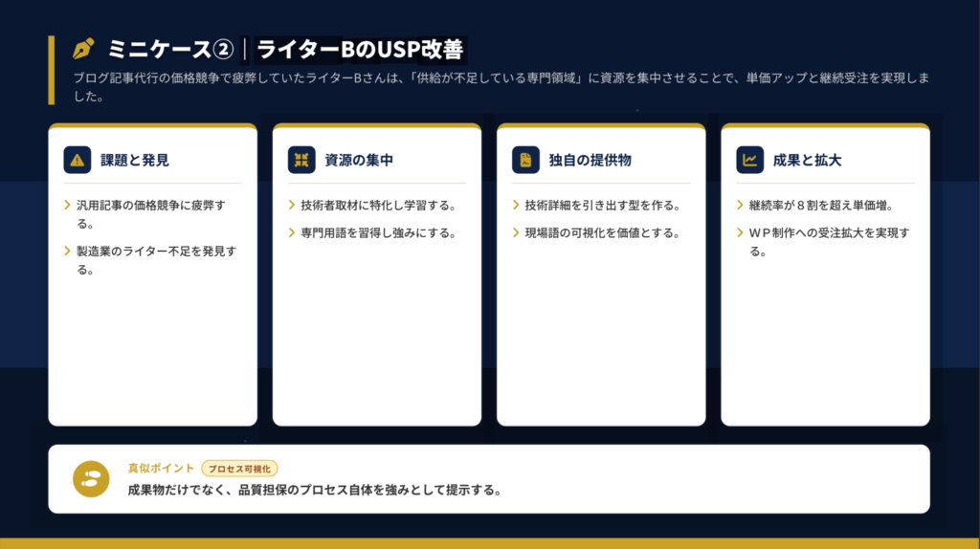Click the bullet text 現場語の可視化を価値とする
Viewport: 980px width, 549px height.
coord(602,232)
